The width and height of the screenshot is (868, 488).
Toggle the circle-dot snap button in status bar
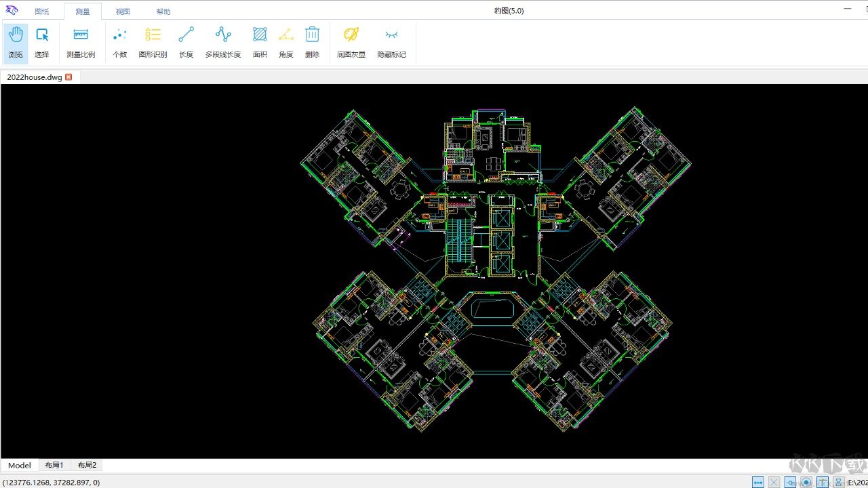coord(806,483)
